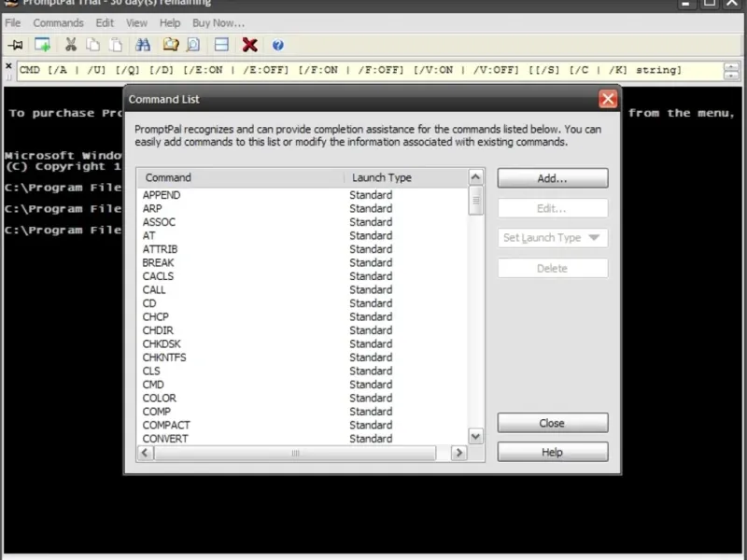Click the Add... button
Viewport: 747px width, 560px height.
553,178
